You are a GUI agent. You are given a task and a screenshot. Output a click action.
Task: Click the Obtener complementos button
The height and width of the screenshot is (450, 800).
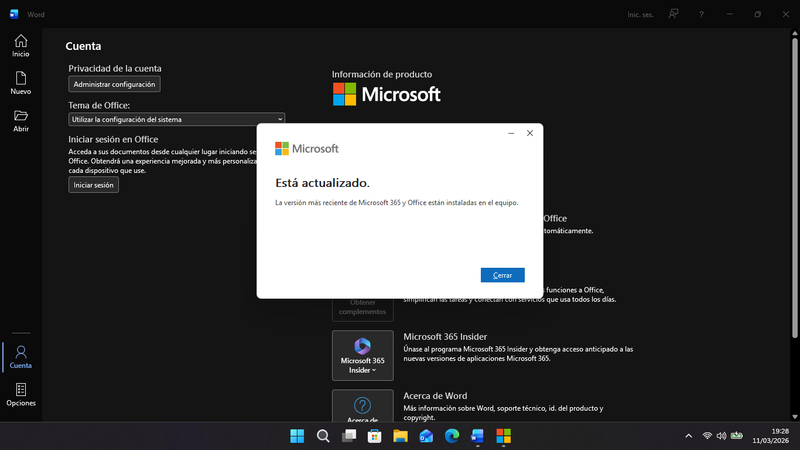pos(363,308)
